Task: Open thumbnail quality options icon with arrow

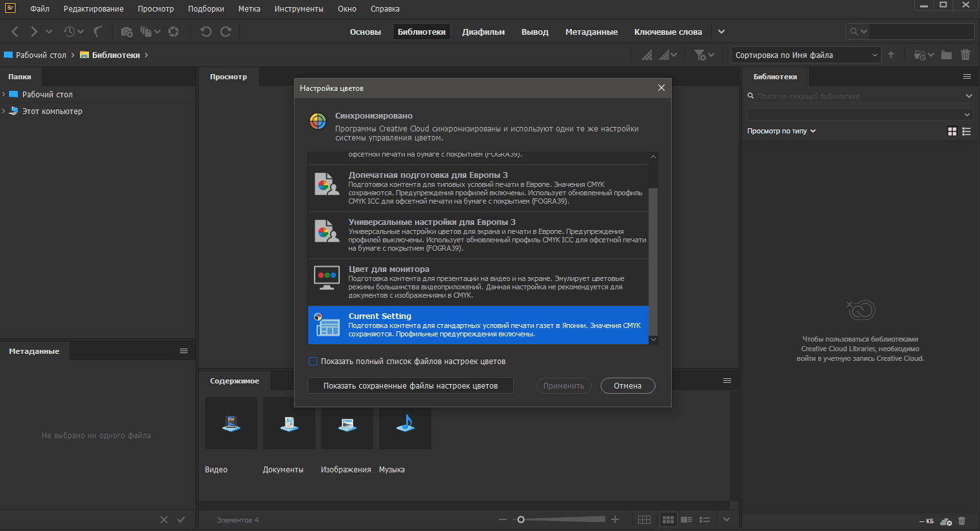Action: [x=668, y=55]
